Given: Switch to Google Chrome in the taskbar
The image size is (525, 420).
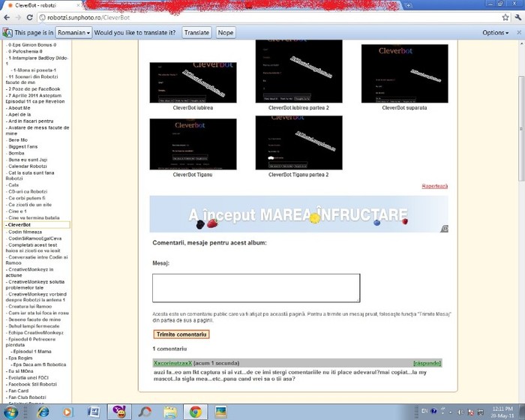Looking at the screenshot, I should [x=195, y=412].
